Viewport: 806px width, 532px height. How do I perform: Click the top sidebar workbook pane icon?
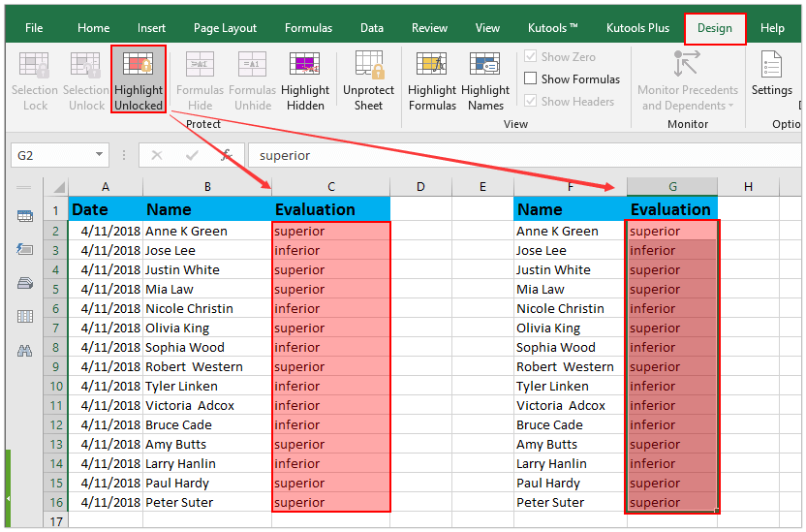click(x=24, y=216)
